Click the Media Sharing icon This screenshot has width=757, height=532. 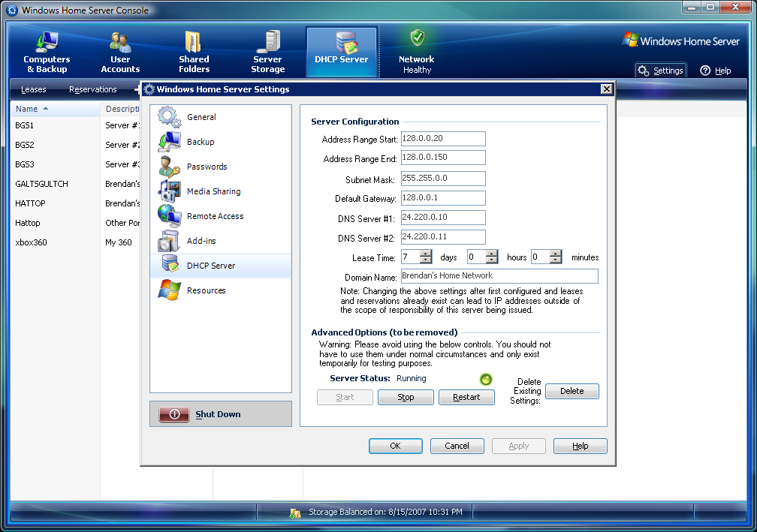coord(169,191)
